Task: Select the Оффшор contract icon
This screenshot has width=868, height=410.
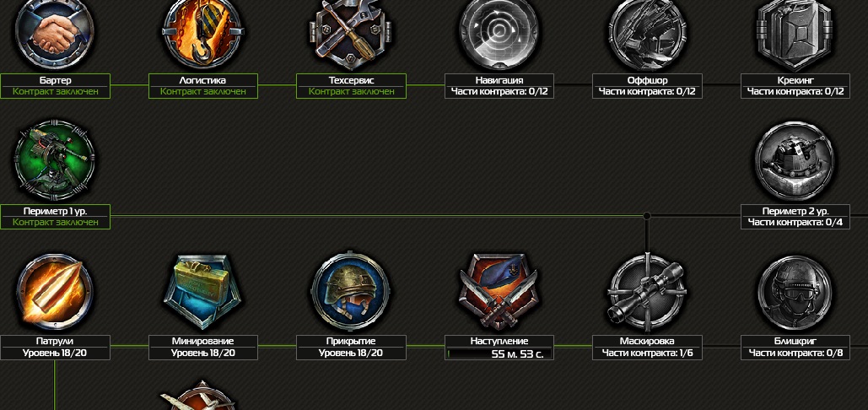Action: [x=648, y=31]
